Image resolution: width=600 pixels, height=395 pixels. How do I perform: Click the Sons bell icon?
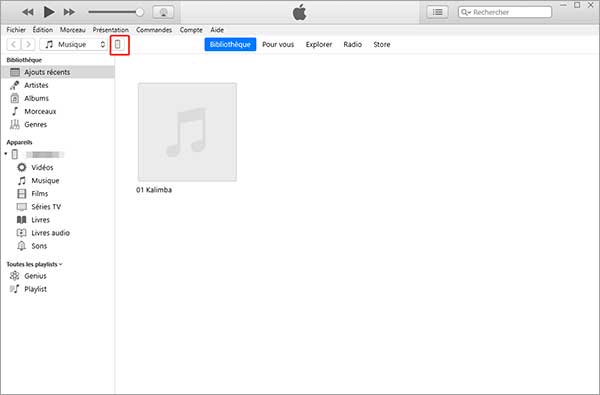coord(22,246)
